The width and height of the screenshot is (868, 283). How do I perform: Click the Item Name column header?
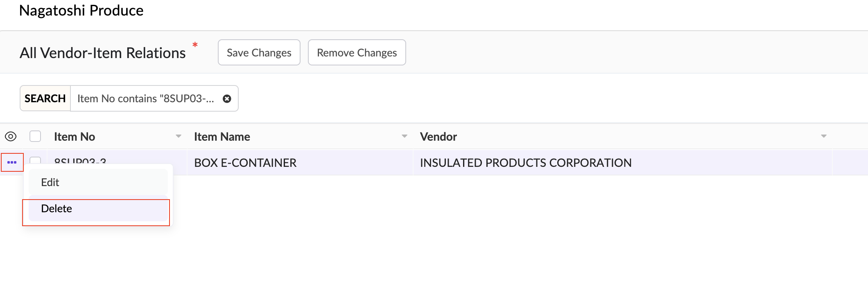[222, 137]
